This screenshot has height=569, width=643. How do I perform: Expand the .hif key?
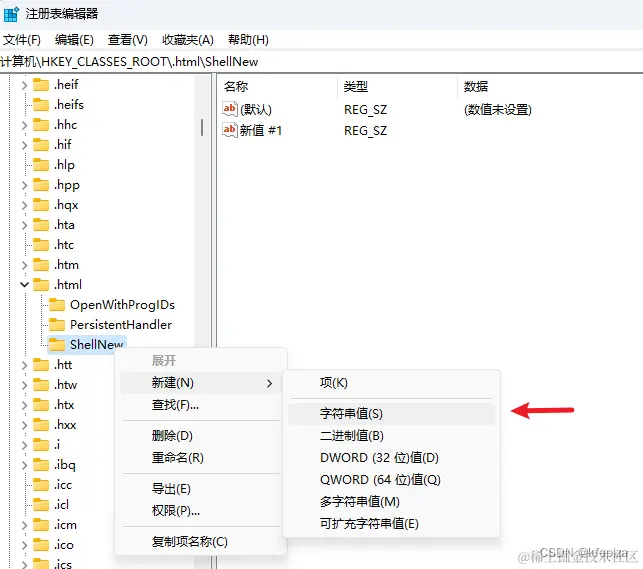[25, 145]
